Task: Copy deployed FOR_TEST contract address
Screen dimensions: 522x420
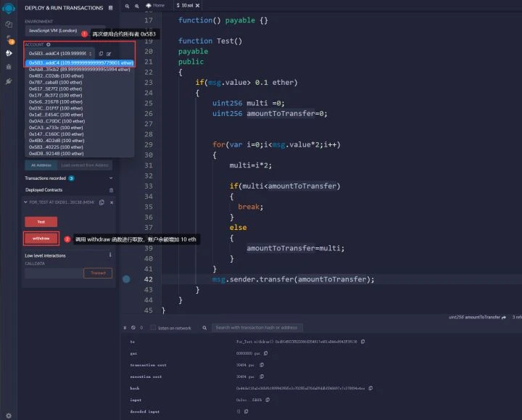Action: 102,202
